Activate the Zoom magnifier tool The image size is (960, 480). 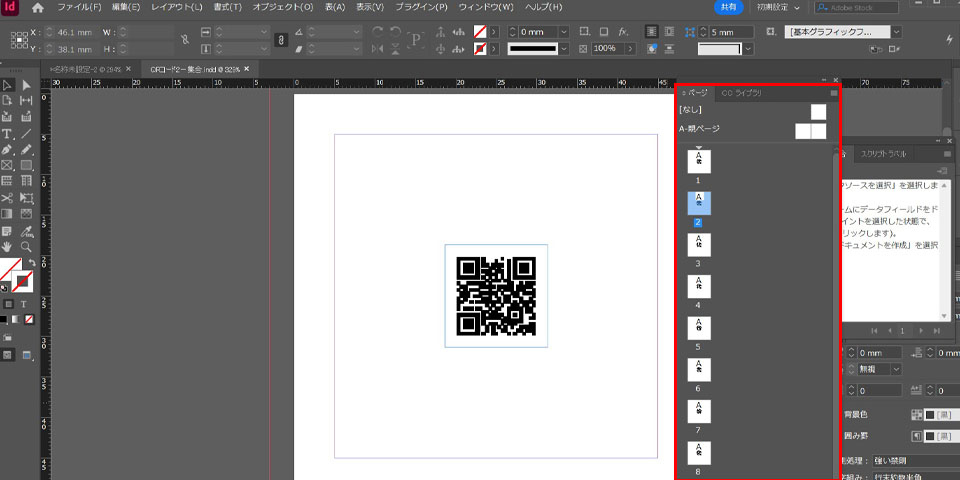click(26, 246)
